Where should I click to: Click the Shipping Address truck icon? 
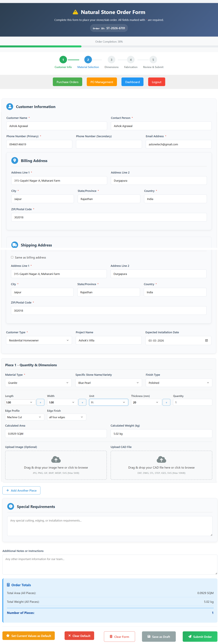pyautogui.click(x=15, y=245)
